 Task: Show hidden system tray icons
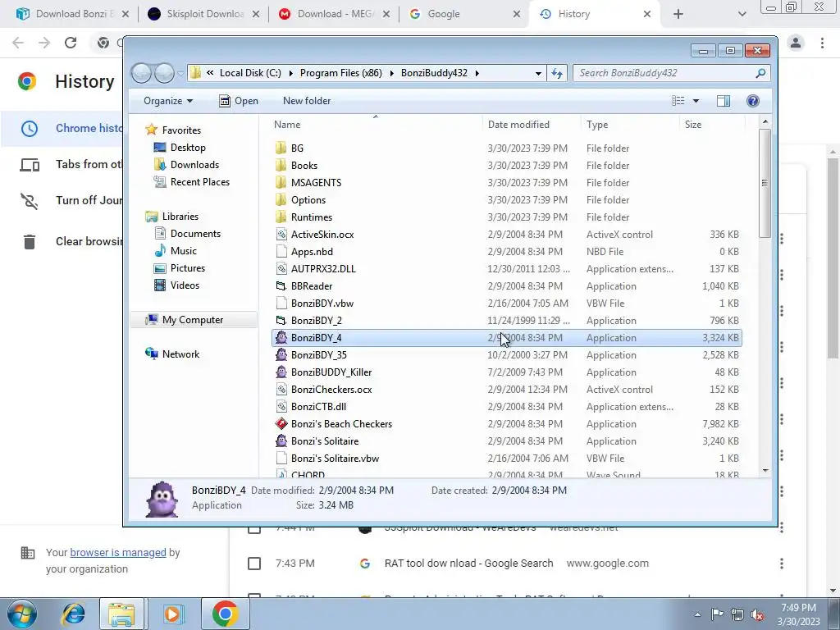point(697,614)
